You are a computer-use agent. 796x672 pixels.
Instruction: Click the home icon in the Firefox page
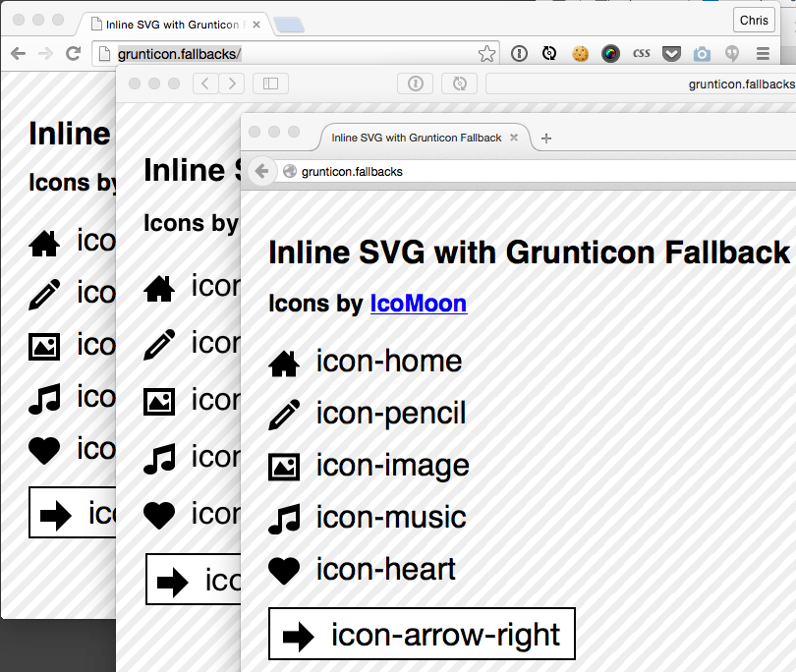coord(284,362)
